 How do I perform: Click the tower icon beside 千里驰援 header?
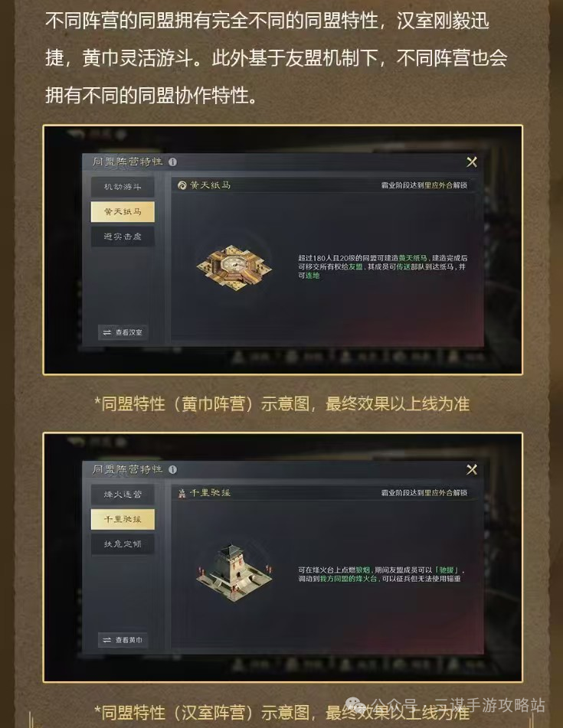[182, 493]
